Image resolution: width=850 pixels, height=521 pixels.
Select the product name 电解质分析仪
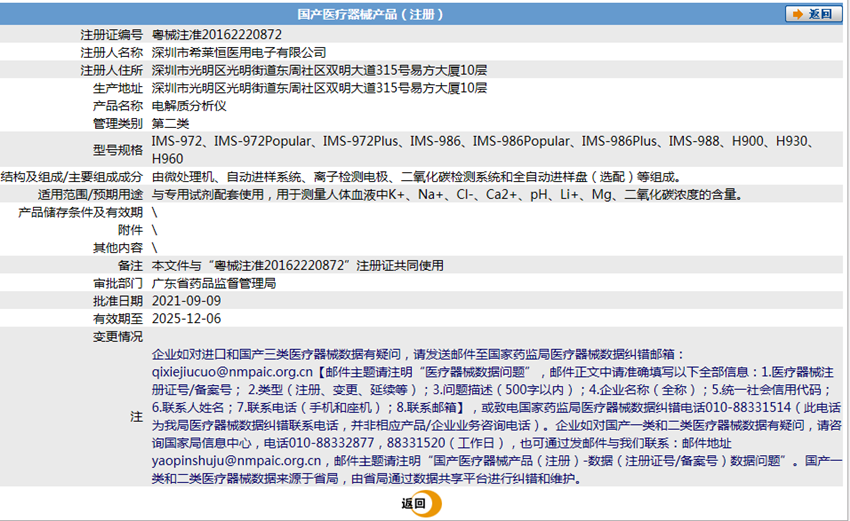[189, 106]
